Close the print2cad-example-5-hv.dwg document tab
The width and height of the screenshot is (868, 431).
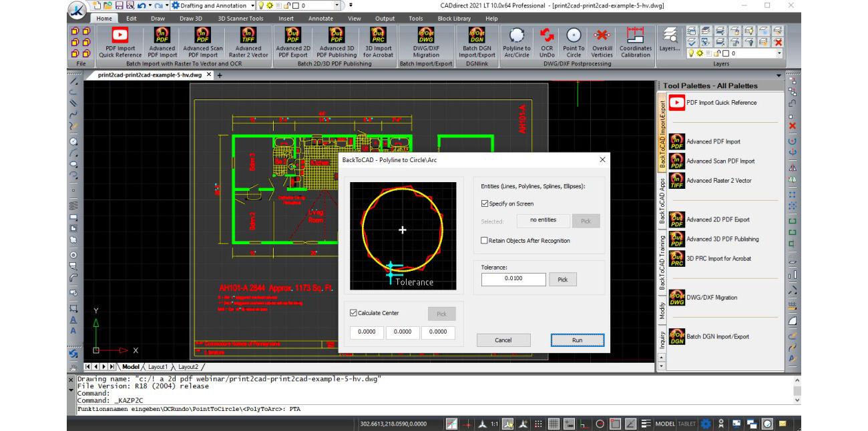tap(209, 75)
